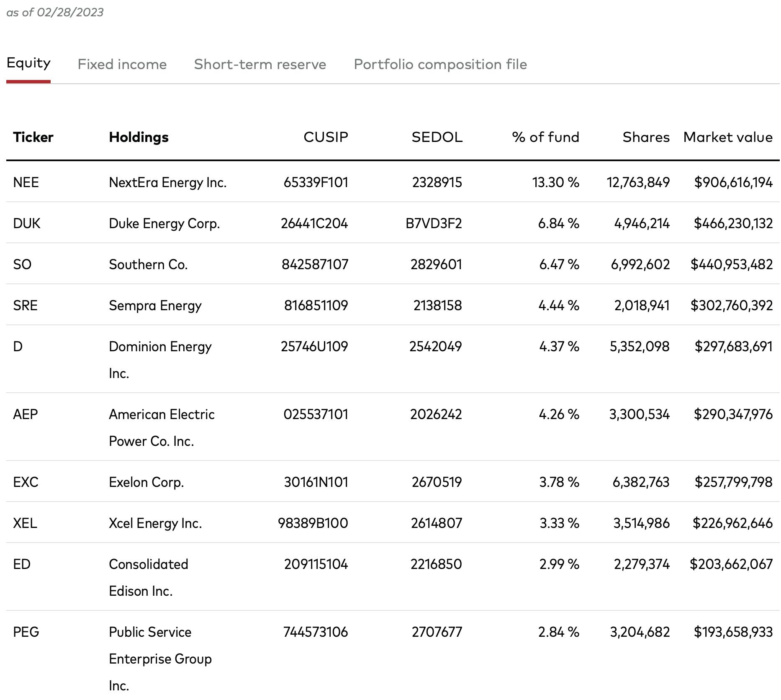The height and width of the screenshot is (700, 781).
Task: Select market value $302,760,392
Action: [732, 305]
